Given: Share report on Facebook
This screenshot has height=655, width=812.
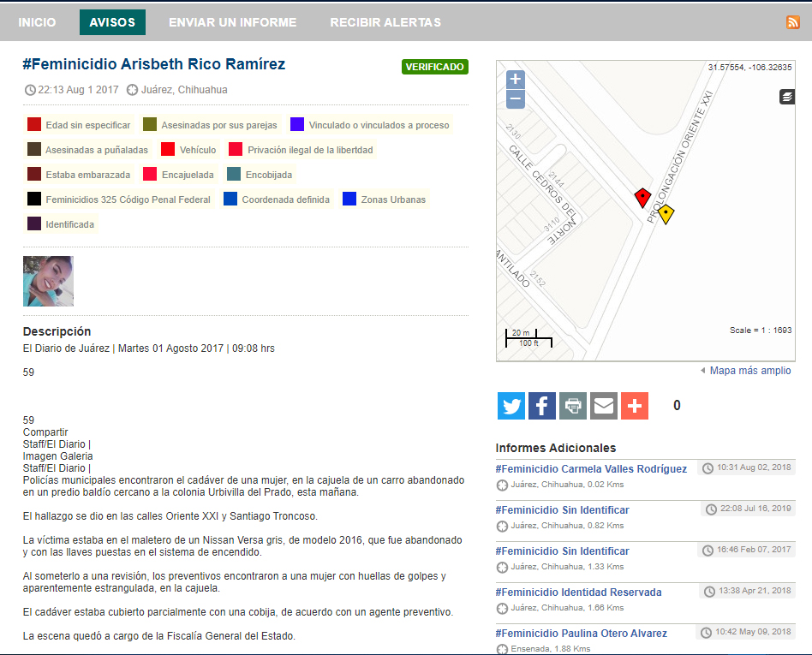Looking at the screenshot, I should 541,406.
